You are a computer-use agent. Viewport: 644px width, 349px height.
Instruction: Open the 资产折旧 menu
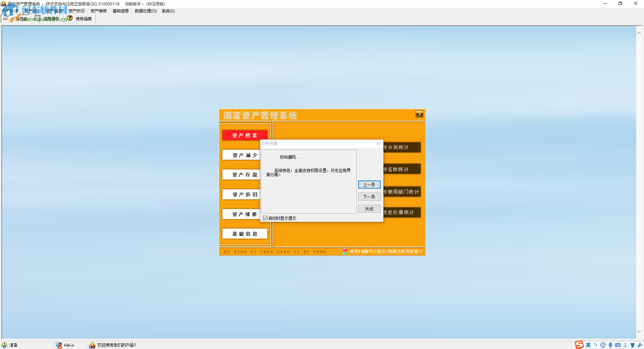(x=76, y=11)
